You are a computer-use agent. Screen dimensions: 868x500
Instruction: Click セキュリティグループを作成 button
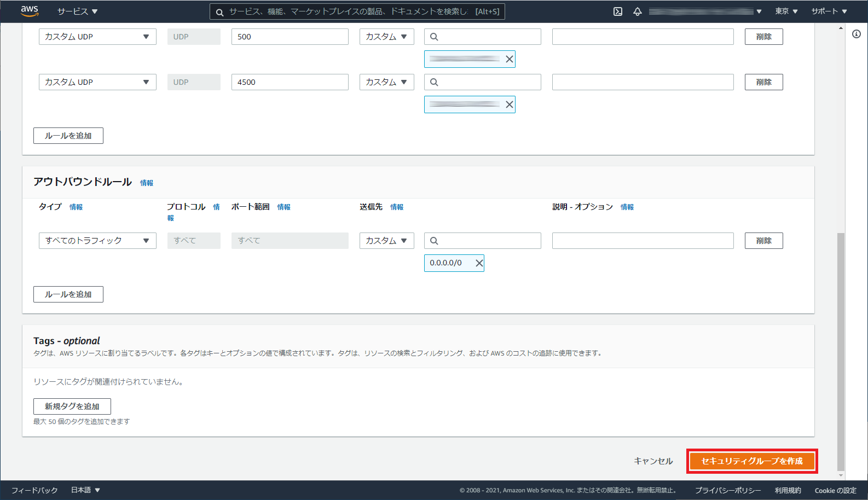point(752,461)
